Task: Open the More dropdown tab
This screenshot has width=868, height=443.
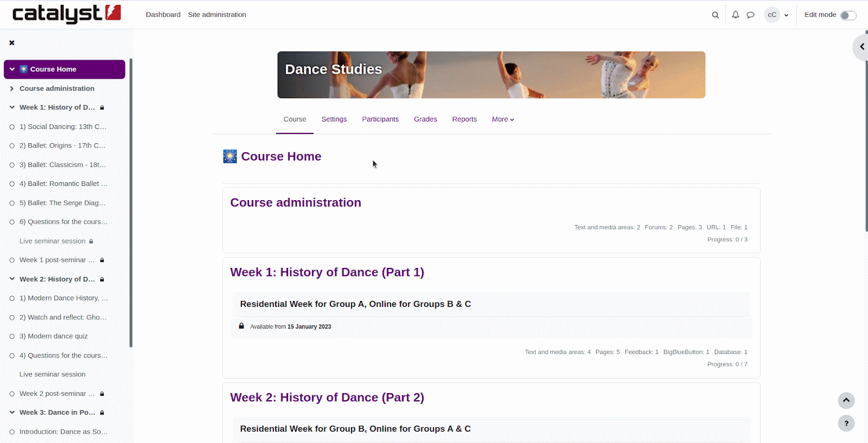Action: (x=503, y=119)
